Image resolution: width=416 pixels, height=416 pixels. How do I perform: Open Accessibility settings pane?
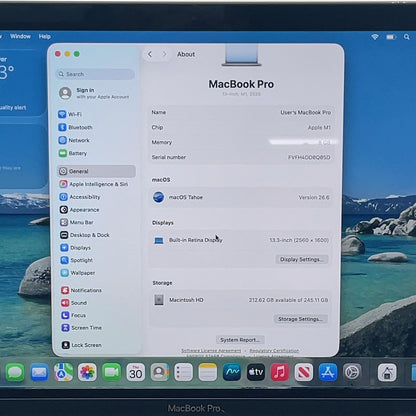[80, 197]
